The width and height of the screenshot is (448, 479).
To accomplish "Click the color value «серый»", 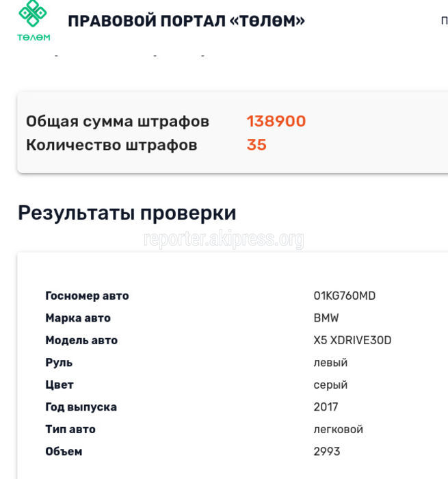I will point(330,385).
